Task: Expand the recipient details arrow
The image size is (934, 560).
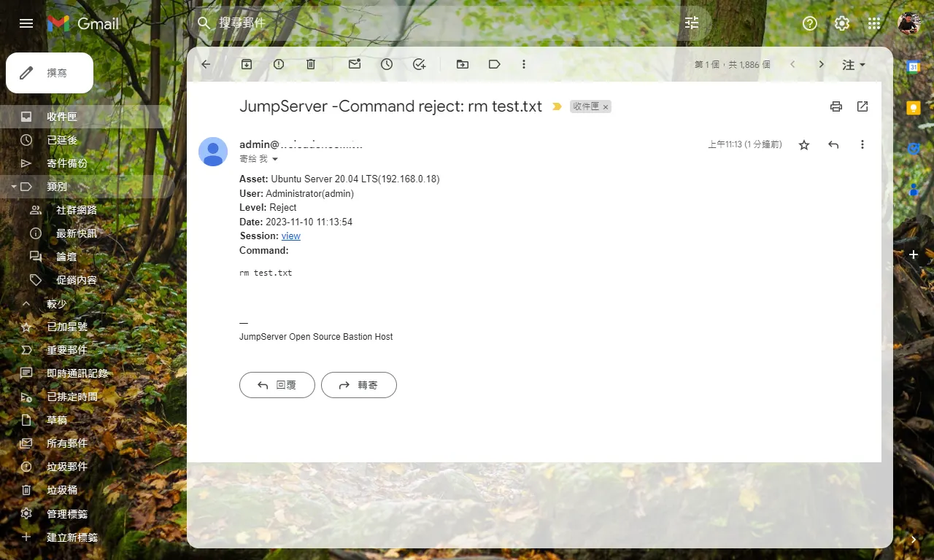Action: point(275,159)
